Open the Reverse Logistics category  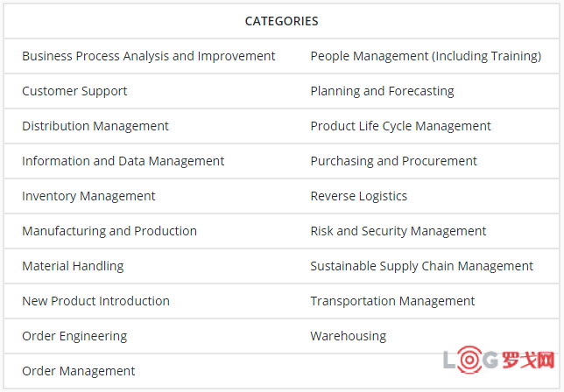point(358,196)
